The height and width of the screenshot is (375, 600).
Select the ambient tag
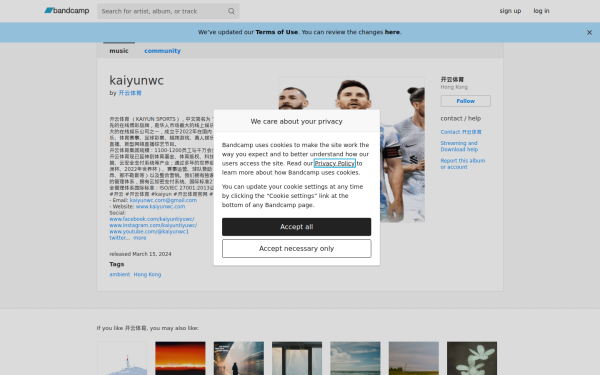(120, 274)
